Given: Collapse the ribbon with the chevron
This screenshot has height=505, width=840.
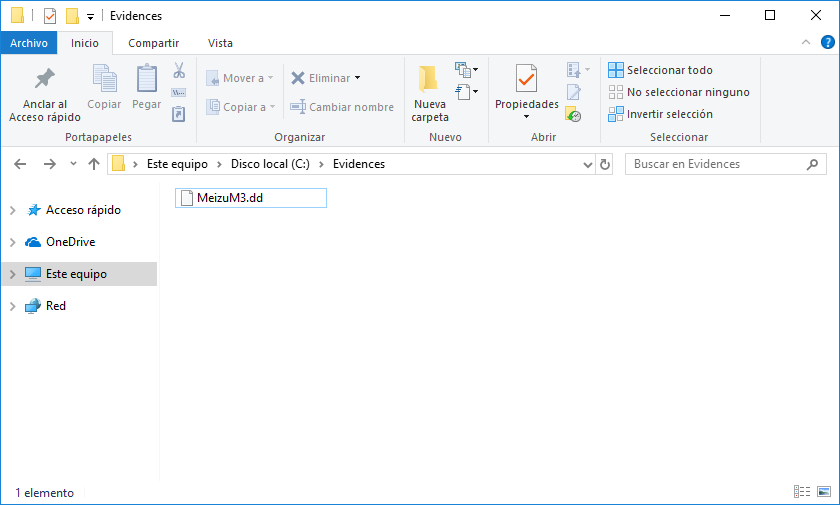Looking at the screenshot, I should coord(806,42).
